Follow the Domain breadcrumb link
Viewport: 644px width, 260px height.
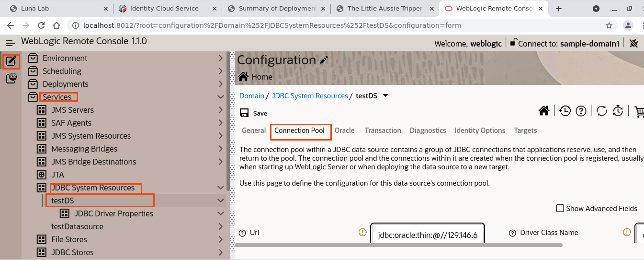[252, 96]
